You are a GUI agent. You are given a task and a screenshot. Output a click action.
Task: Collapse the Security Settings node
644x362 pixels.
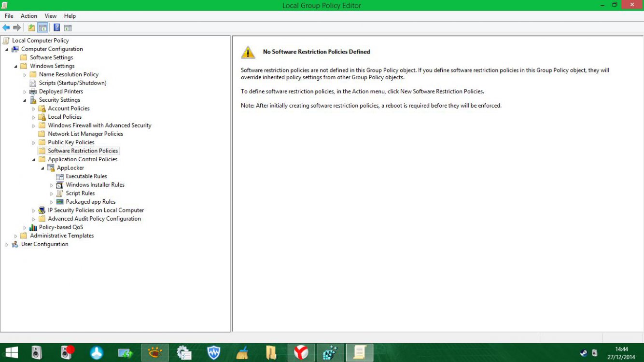click(x=25, y=100)
